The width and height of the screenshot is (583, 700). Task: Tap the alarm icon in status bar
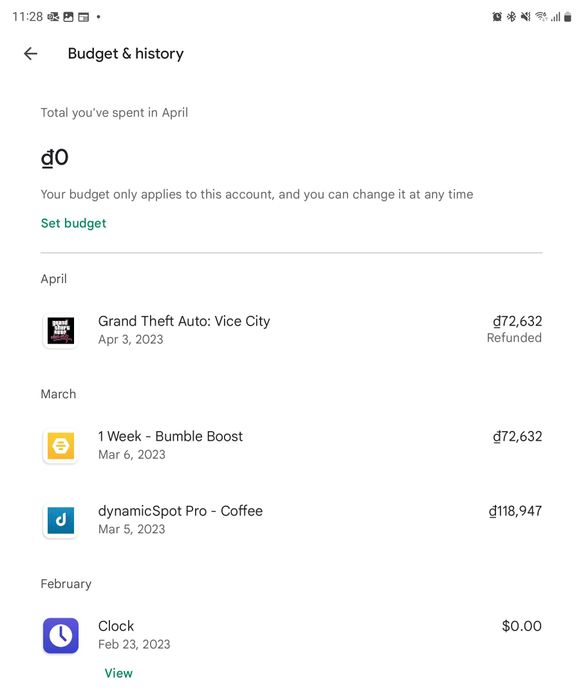497,17
